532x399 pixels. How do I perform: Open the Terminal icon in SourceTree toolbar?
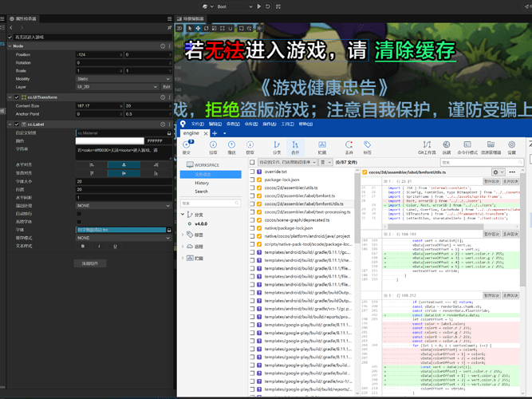pyautogui.click(x=467, y=144)
